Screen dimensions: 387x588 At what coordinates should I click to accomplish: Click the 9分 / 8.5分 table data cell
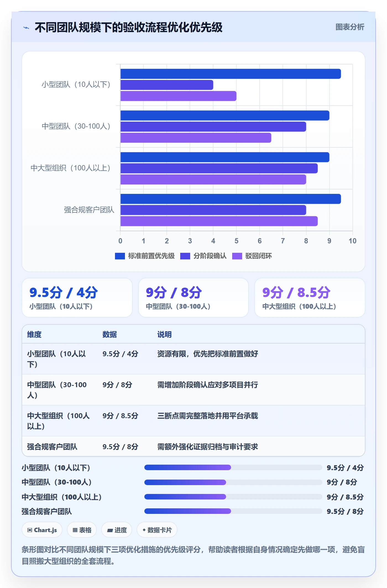120,416
